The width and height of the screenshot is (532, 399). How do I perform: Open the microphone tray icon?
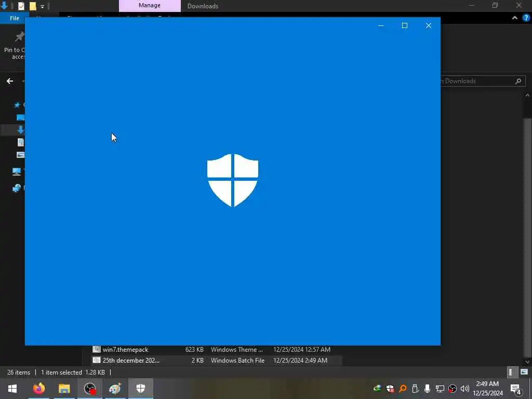click(x=428, y=389)
